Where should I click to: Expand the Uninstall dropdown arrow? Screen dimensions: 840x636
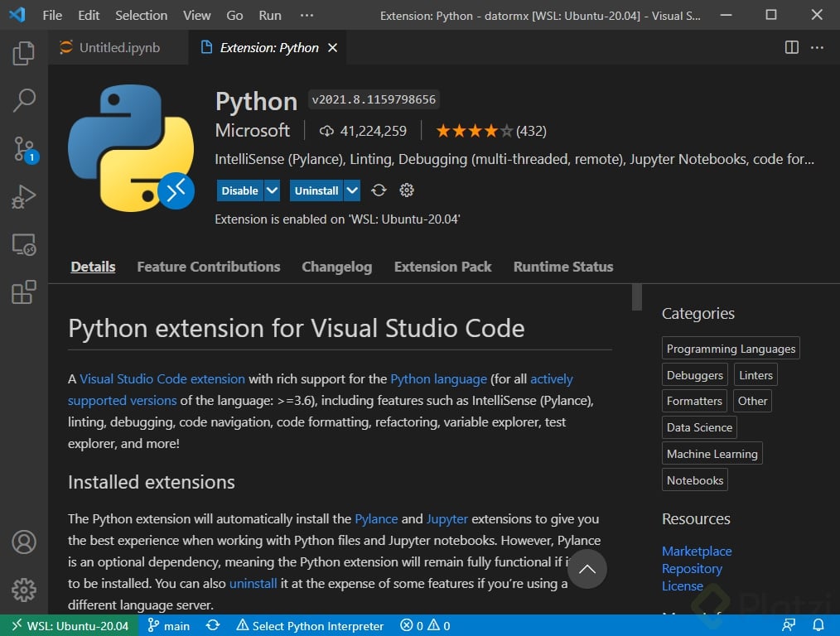click(352, 190)
